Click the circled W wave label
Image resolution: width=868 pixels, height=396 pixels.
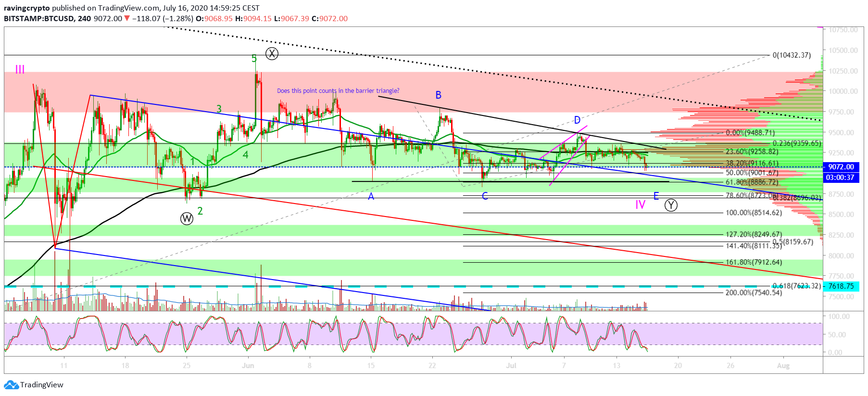[187, 219]
